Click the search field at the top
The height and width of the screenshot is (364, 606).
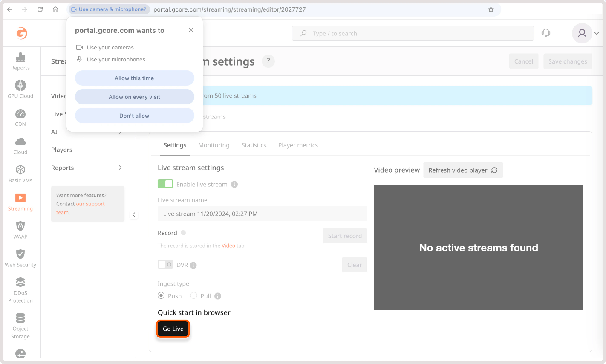point(412,33)
